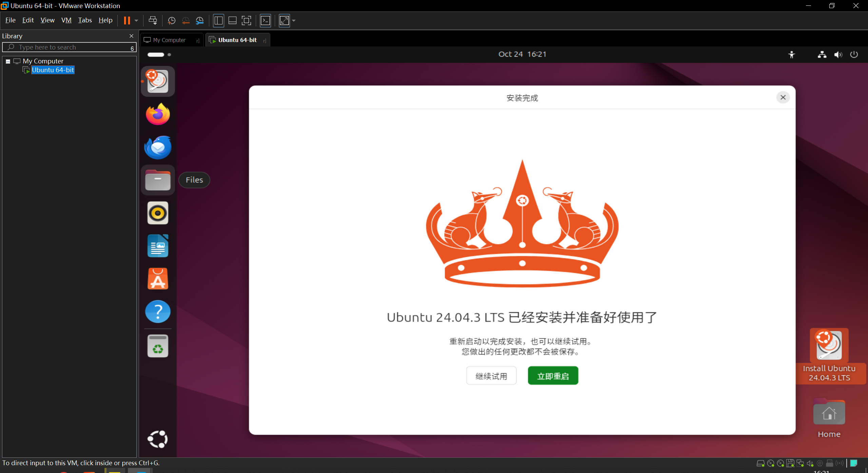Image resolution: width=868 pixels, height=473 pixels.
Task: Click the 继续试用 continue testing button
Action: click(491, 376)
